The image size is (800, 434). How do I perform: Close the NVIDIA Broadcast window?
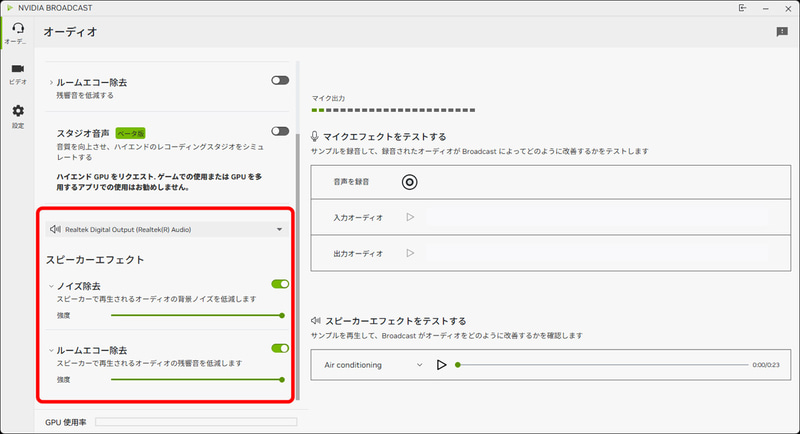pos(788,9)
